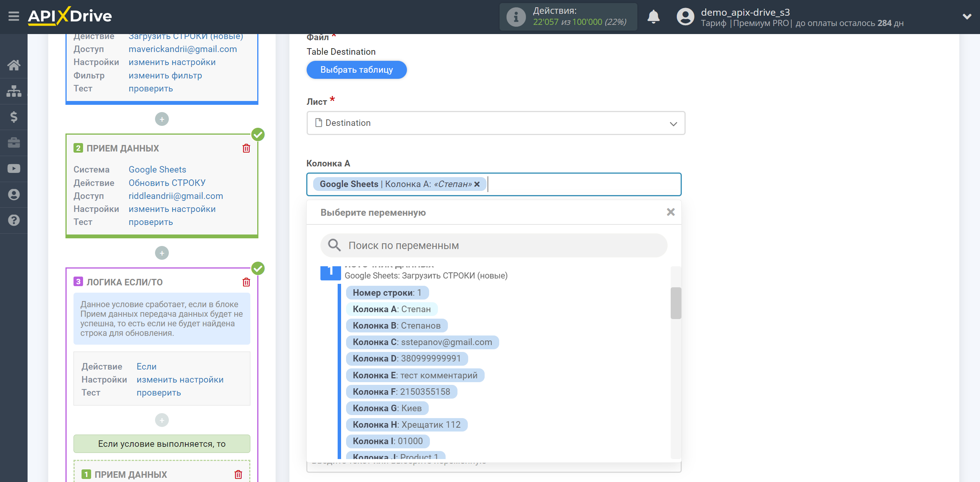Select variable Номер строки: 1
The height and width of the screenshot is (482, 980).
pos(387,293)
